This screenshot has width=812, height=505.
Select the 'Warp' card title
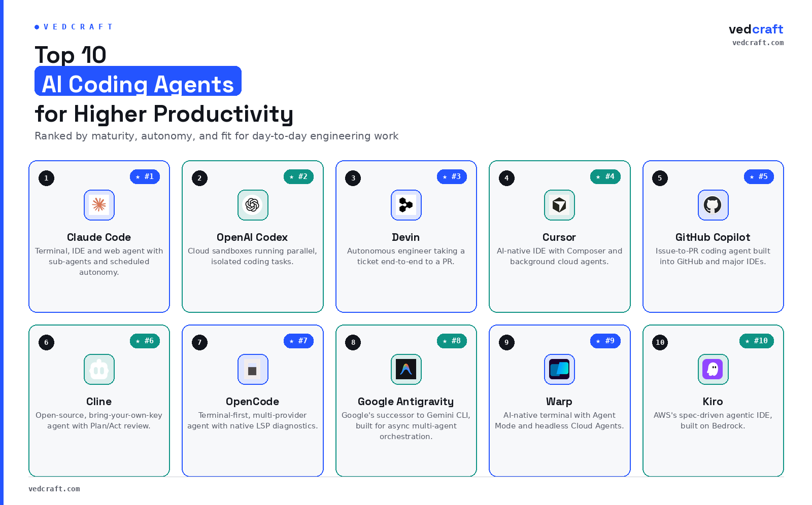coord(559,402)
